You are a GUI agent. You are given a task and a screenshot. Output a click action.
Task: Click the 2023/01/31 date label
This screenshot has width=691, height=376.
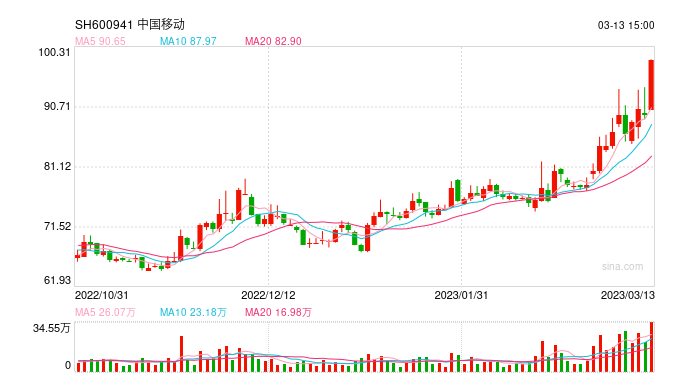coord(461,295)
